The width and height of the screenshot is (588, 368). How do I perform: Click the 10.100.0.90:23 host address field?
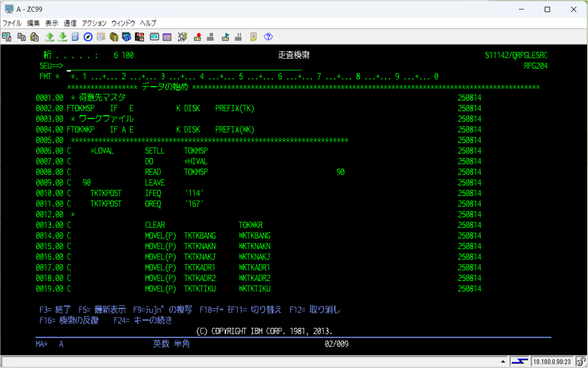tap(552, 362)
